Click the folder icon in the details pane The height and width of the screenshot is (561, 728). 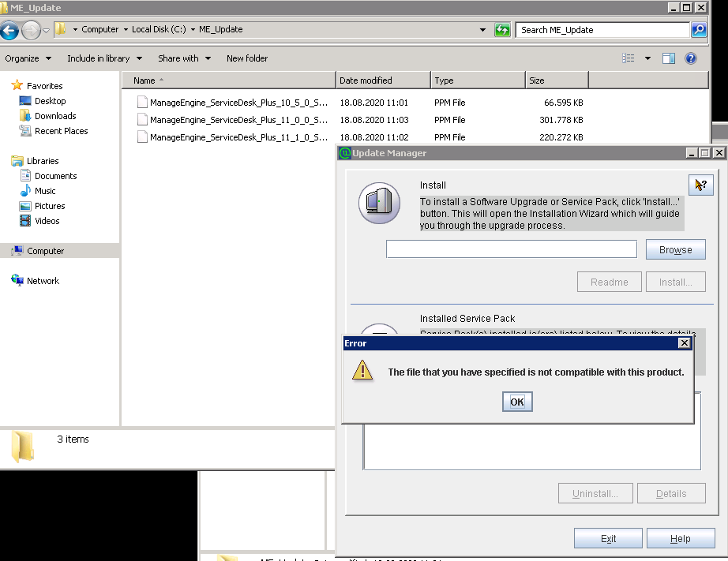point(22,447)
